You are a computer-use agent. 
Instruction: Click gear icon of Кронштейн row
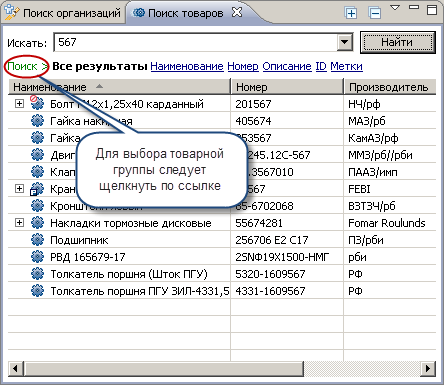coord(37,206)
